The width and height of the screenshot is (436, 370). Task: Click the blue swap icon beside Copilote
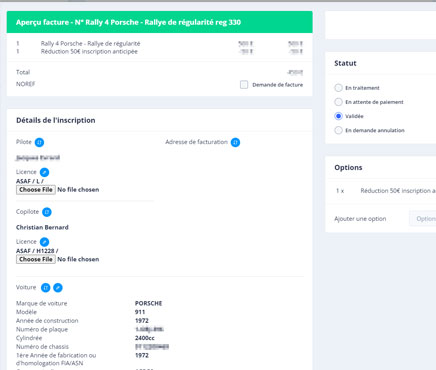[x=47, y=212]
